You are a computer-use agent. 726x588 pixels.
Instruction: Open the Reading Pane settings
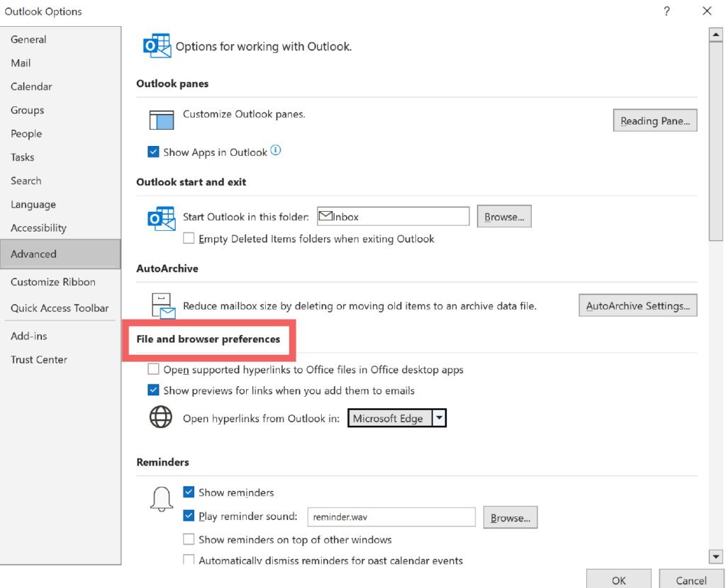[654, 120]
